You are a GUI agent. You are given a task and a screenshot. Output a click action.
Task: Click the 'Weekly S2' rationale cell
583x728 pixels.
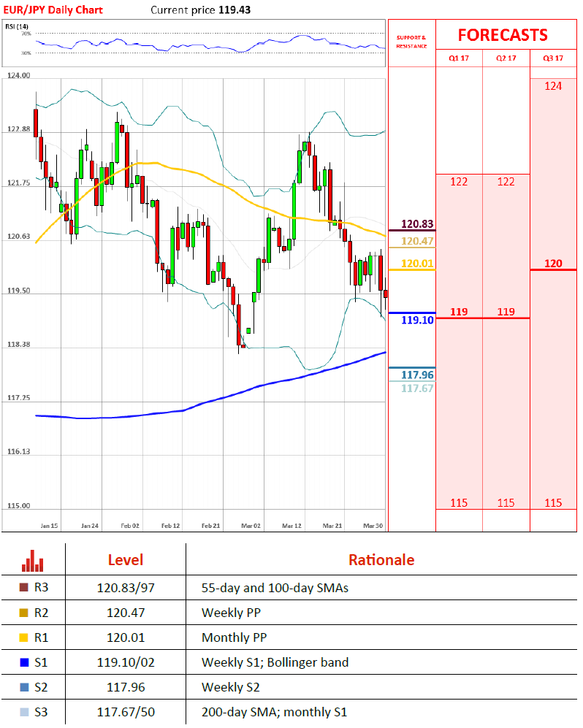click(230, 687)
